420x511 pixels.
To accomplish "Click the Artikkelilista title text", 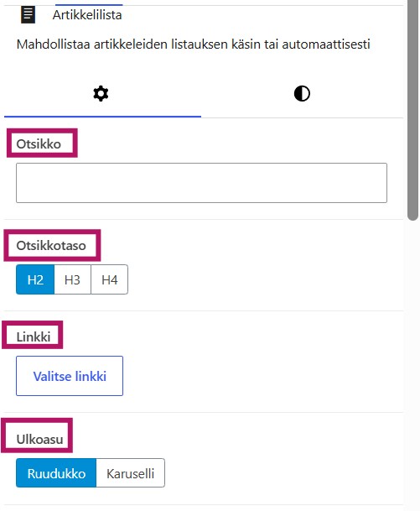I will click(x=87, y=15).
